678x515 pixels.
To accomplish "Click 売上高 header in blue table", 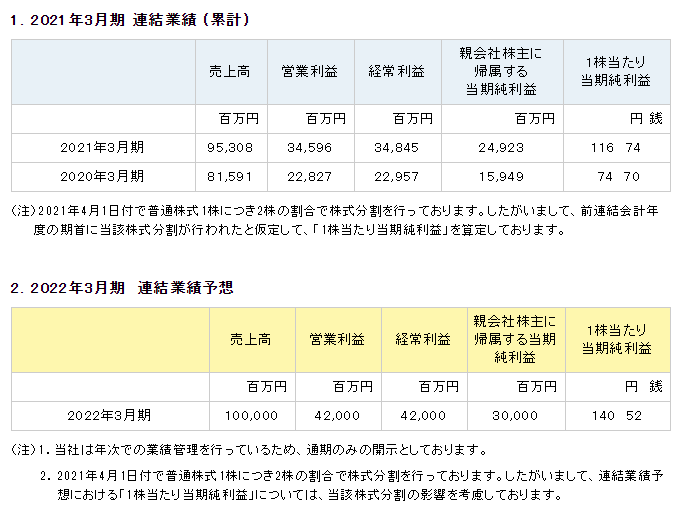I will tap(230, 71).
